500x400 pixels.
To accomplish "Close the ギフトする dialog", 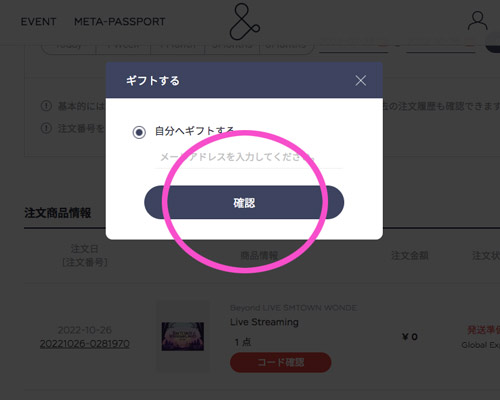I will click(361, 80).
